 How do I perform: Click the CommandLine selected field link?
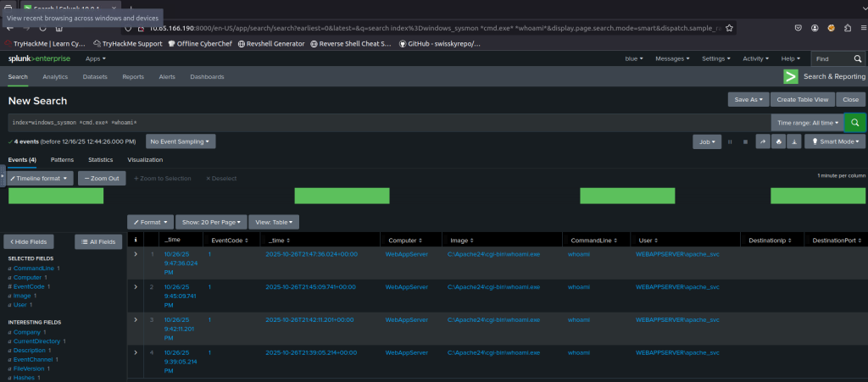click(x=34, y=268)
